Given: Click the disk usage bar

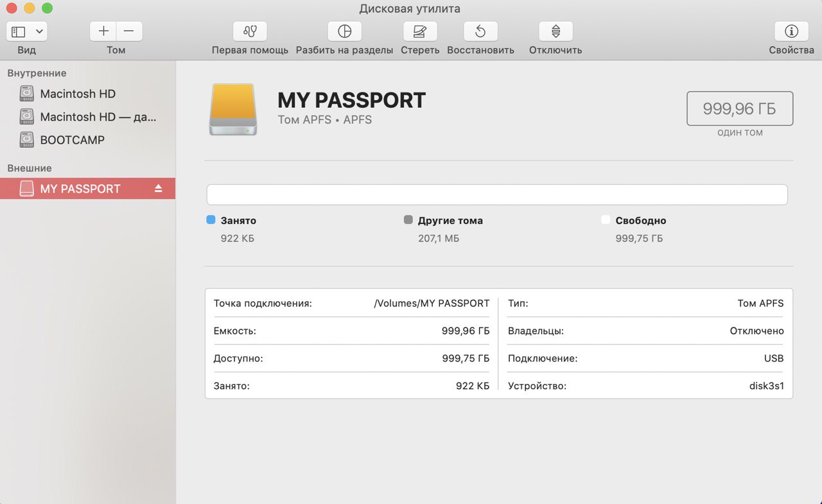Looking at the screenshot, I should (497, 195).
